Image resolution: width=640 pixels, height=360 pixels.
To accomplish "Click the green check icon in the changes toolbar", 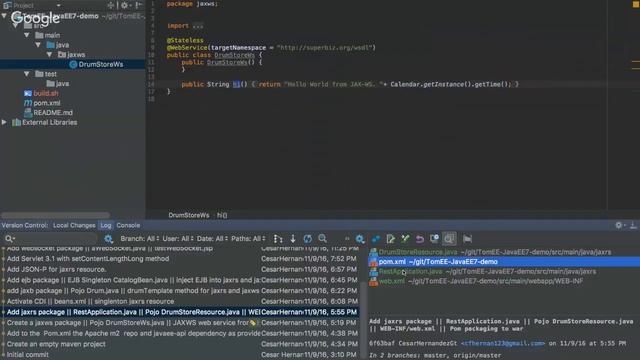I will 405,239.
